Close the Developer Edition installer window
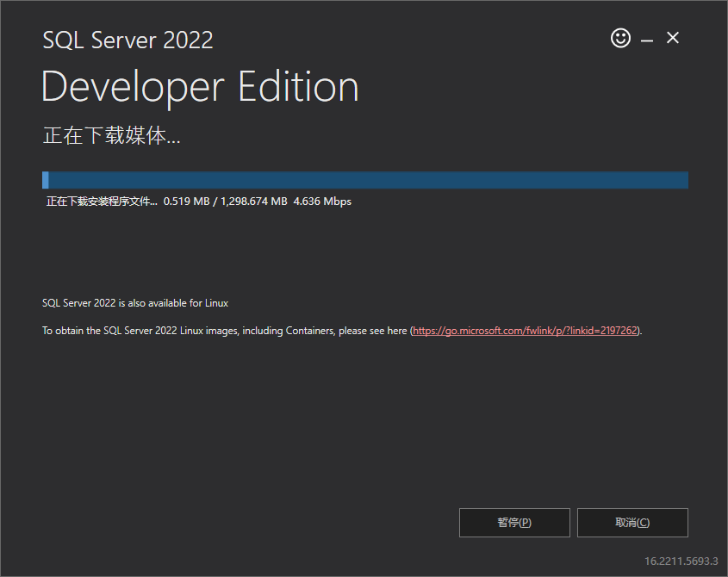Viewport: 728px width, 577px height. (x=672, y=38)
